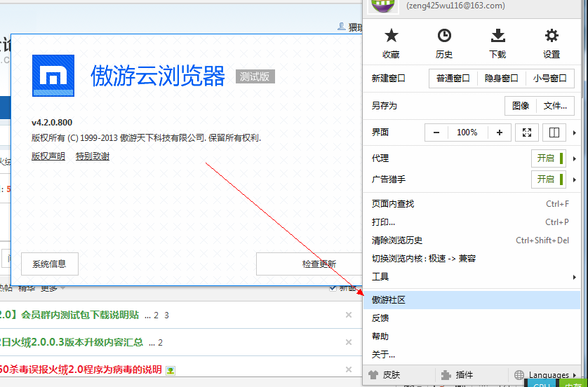The height and width of the screenshot is (387, 588).
Task: Select 页面内查找 menu item
Action: (472, 204)
